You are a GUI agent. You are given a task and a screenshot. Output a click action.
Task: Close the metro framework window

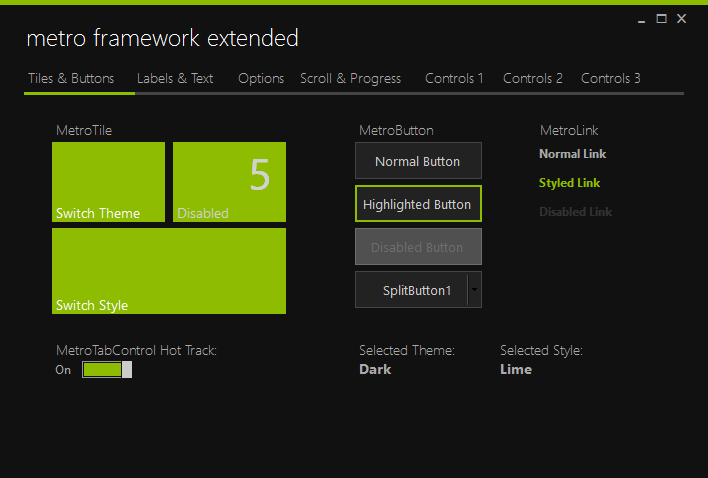pos(681,19)
